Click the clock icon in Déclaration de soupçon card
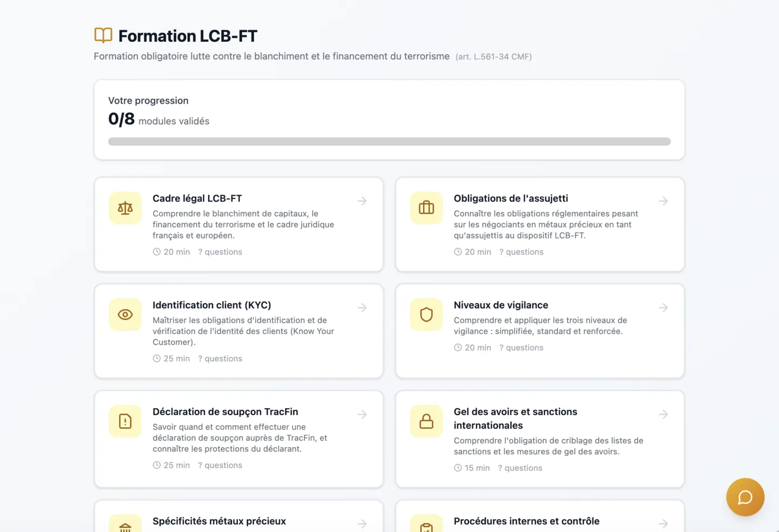779x532 pixels. point(157,465)
